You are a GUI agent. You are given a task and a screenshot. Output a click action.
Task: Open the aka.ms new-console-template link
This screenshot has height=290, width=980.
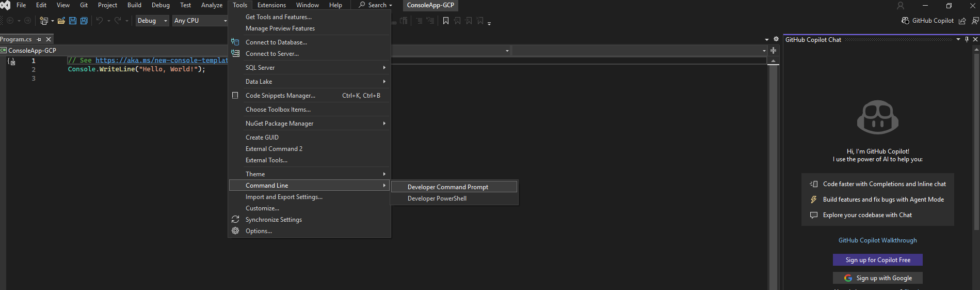162,60
